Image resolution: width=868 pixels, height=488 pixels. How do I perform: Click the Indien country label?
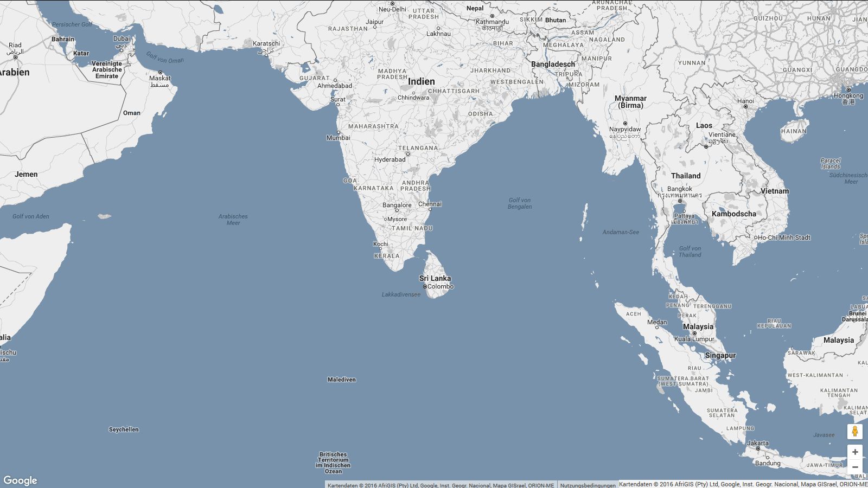click(x=421, y=81)
